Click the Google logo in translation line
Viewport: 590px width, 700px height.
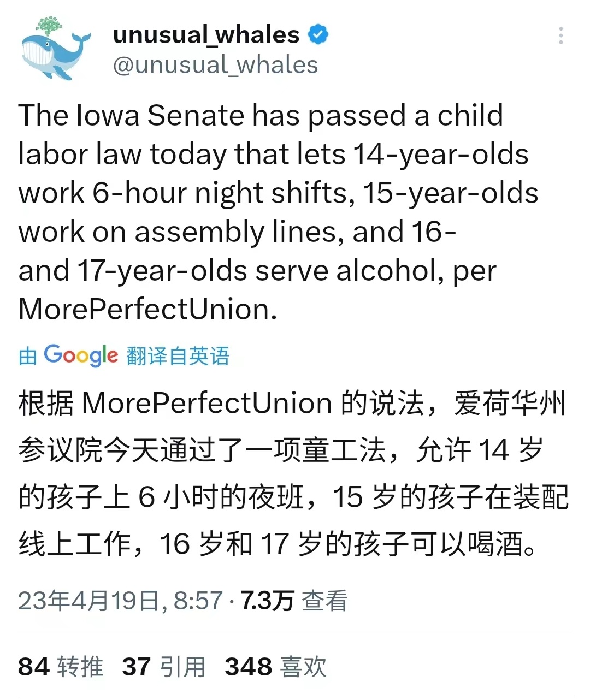tap(81, 355)
